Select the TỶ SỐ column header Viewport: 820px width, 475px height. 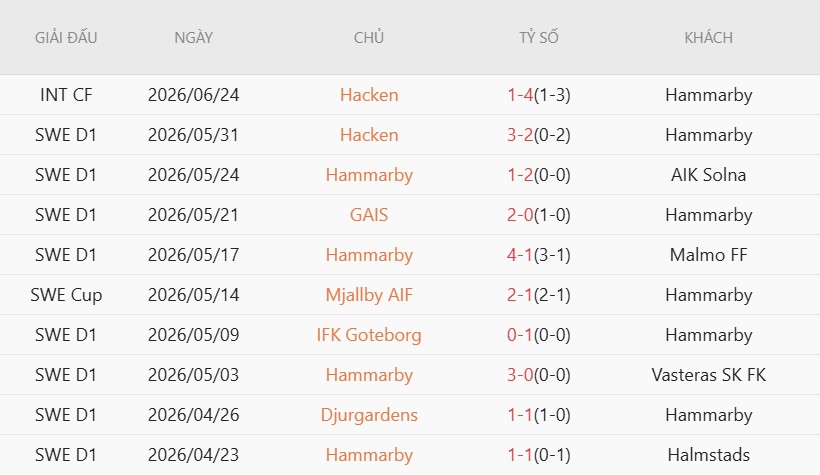pos(539,38)
